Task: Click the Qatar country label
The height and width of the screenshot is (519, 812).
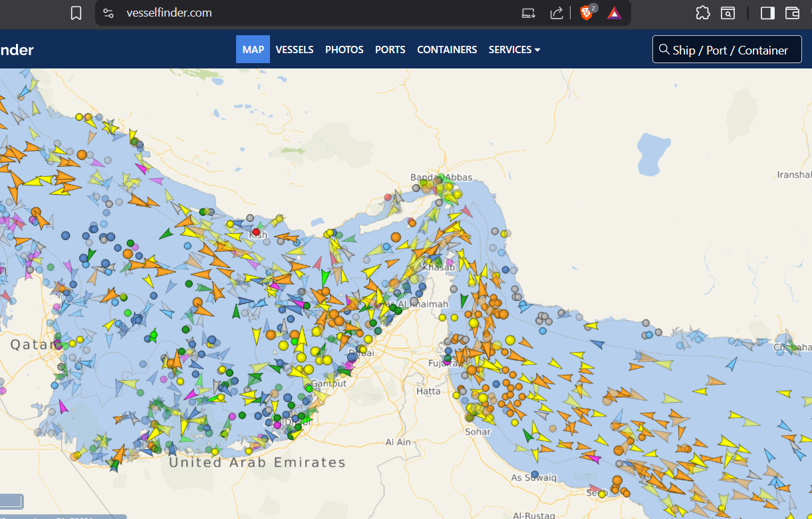Action: pos(33,345)
